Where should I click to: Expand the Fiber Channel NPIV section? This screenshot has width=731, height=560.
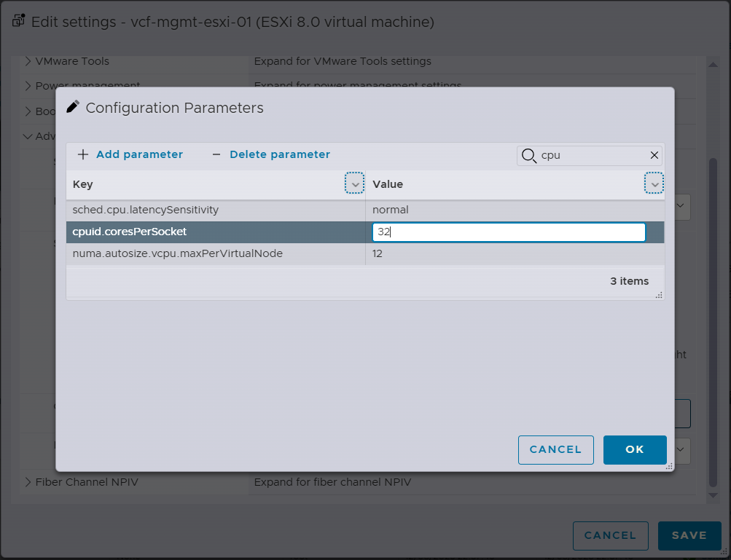click(28, 482)
